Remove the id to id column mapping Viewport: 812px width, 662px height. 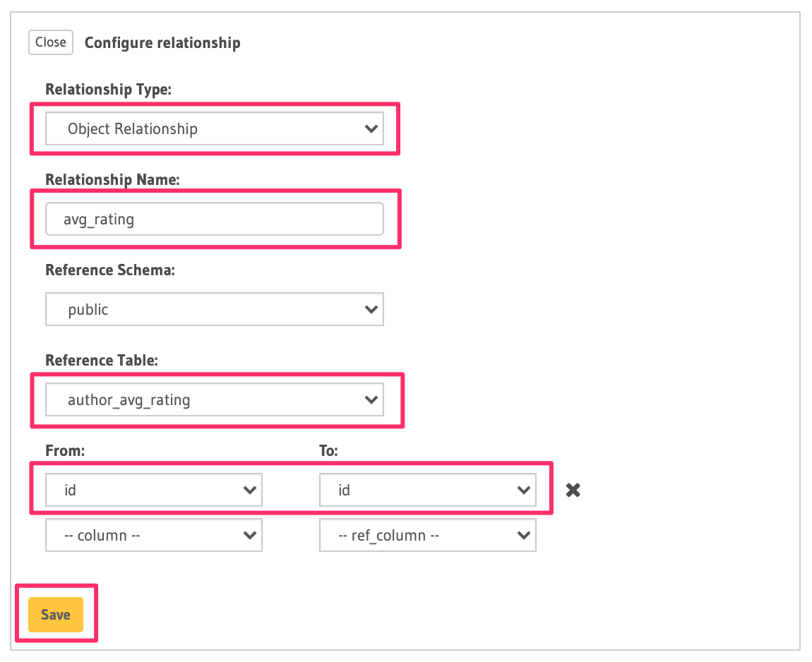pyautogui.click(x=573, y=490)
